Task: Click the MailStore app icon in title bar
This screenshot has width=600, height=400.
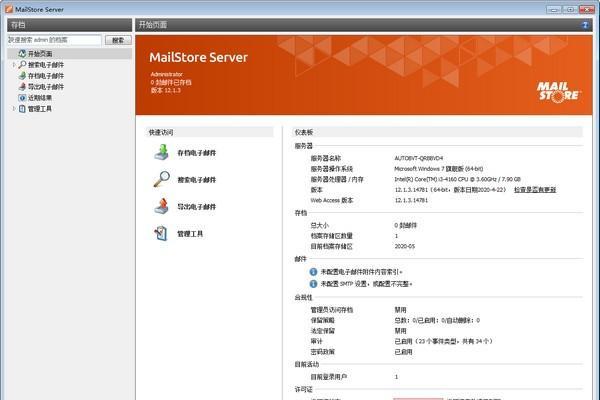Action: (x=9, y=9)
